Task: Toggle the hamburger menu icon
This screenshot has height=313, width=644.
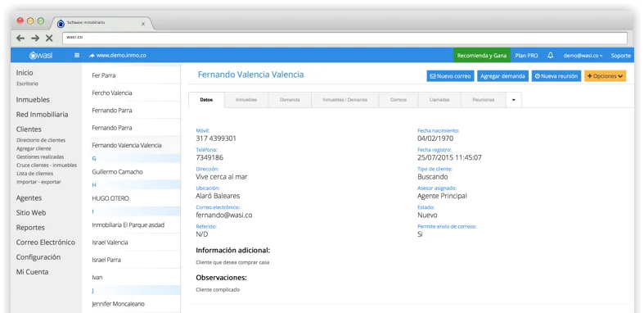Action: [x=77, y=55]
